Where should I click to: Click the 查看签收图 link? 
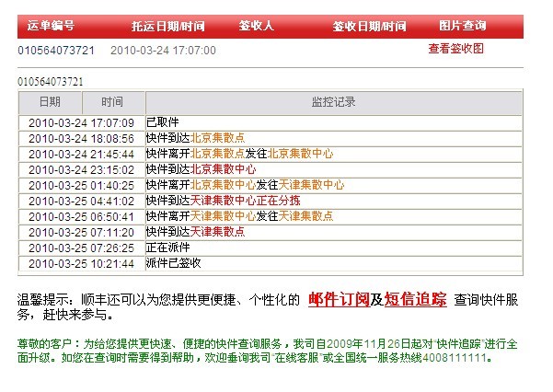(455, 49)
